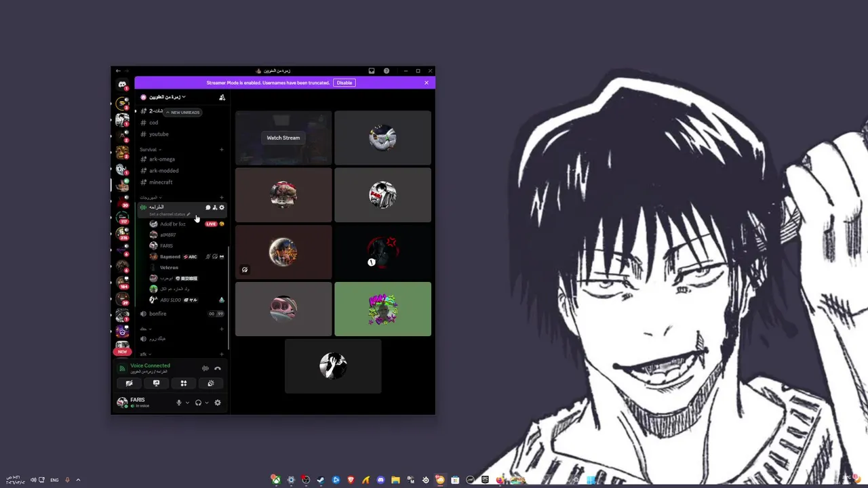Select ABU SLOO in voice member list
This screenshot has height=488, width=868.
[170, 300]
